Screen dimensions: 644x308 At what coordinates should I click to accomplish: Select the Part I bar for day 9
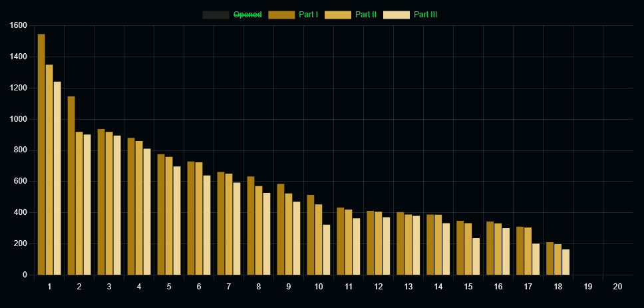click(281, 229)
